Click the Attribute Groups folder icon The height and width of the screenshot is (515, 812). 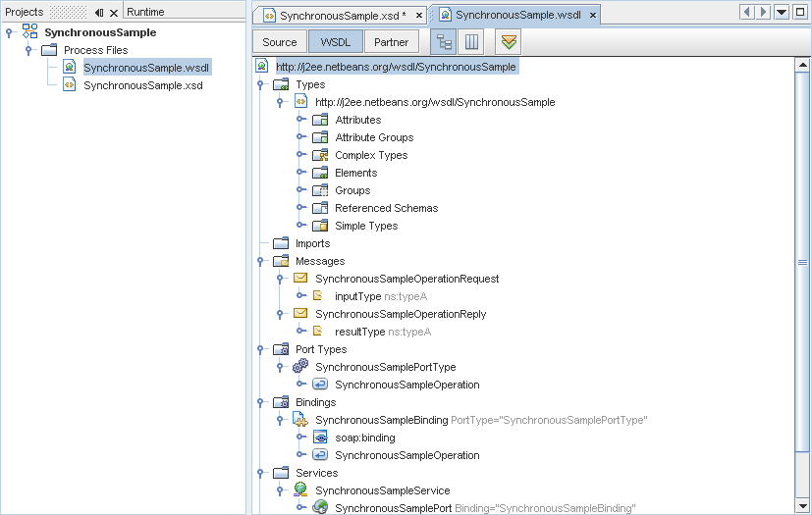[x=320, y=137]
